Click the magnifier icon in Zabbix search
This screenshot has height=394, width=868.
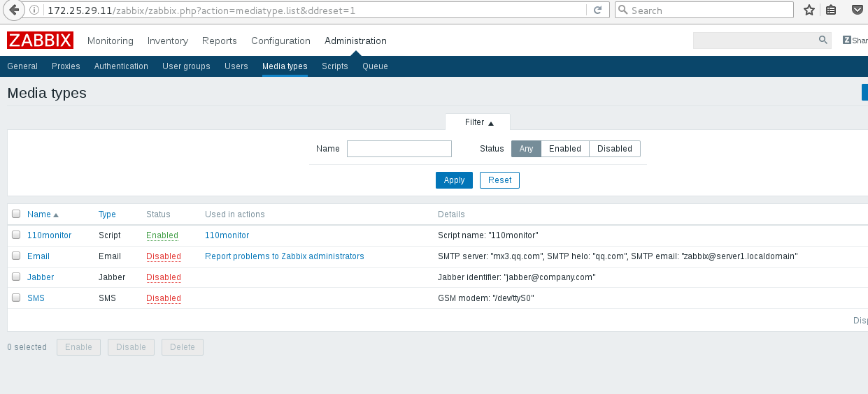(x=823, y=40)
